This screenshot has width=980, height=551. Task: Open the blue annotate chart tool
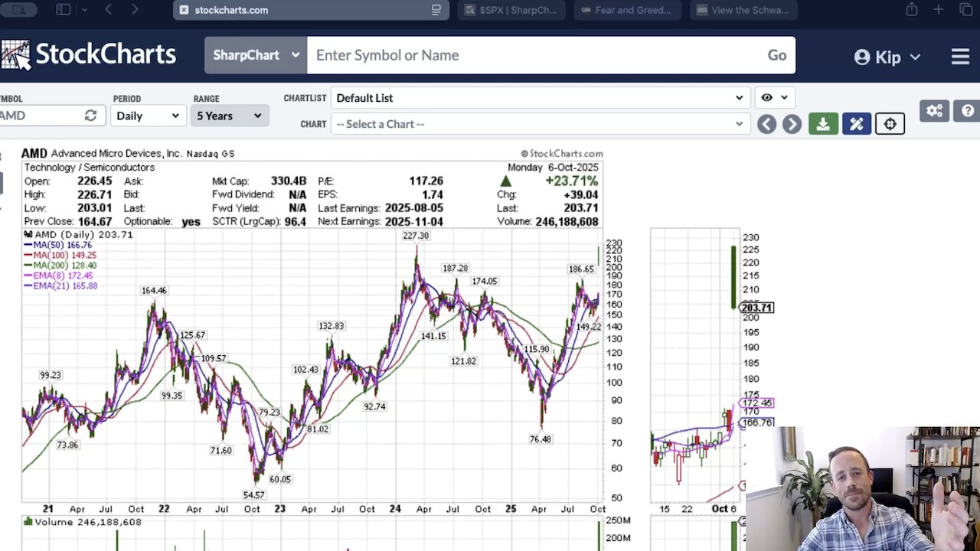click(856, 124)
